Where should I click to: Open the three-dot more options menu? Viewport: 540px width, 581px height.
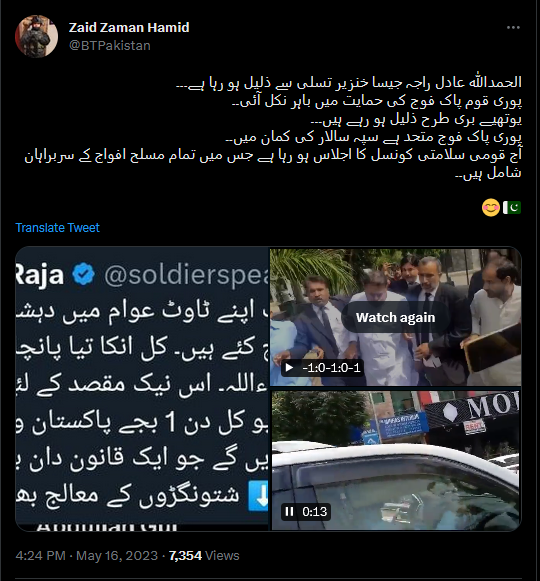point(513,28)
